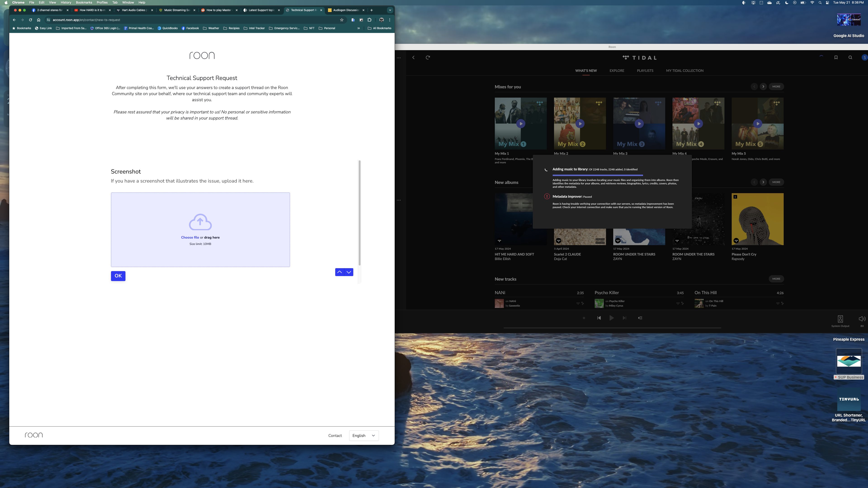Click MORE for Mixes for you
The height and width of the screenshot is (488, 868).
(x=776, y=87)
